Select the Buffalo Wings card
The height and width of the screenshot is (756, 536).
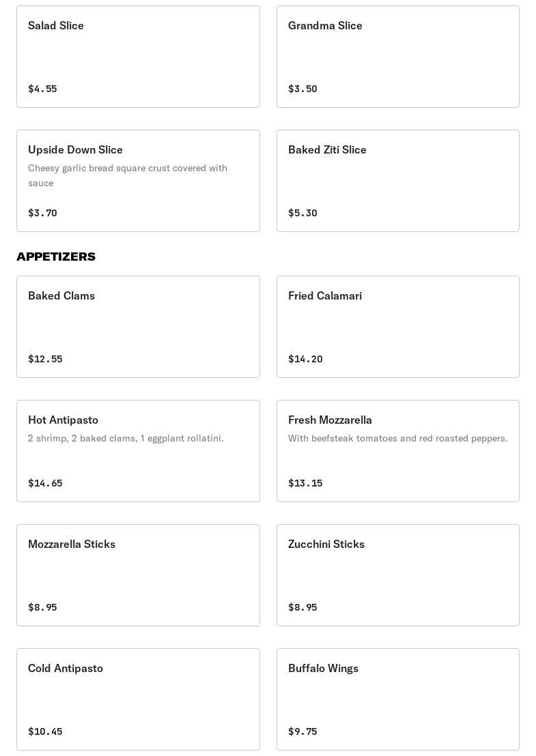point(397,699)
